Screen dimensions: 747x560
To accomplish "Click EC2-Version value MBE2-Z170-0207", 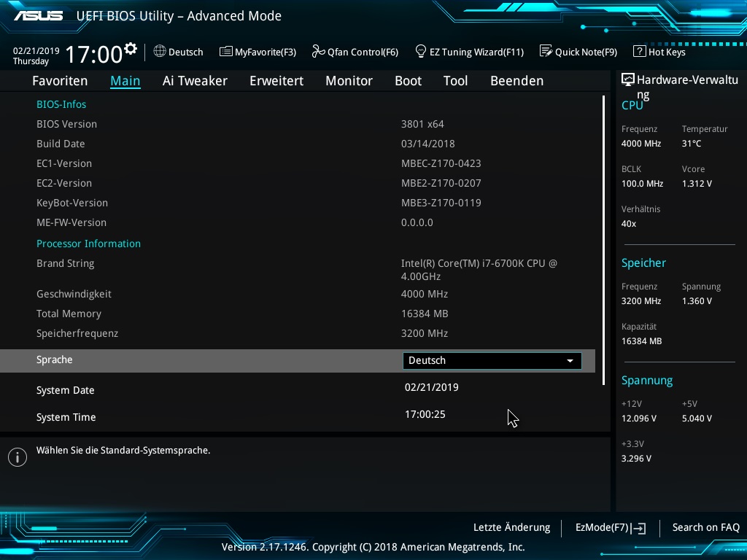I will (441, 183).
